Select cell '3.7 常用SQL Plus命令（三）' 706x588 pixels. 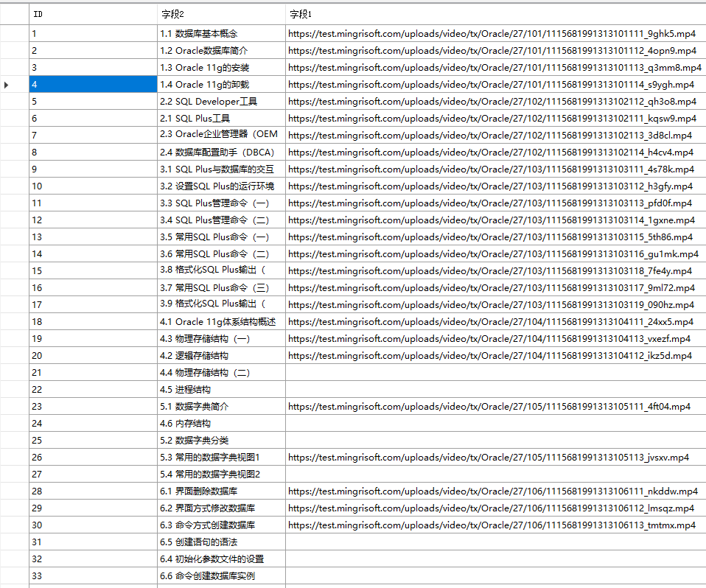[x=221, y=287]
